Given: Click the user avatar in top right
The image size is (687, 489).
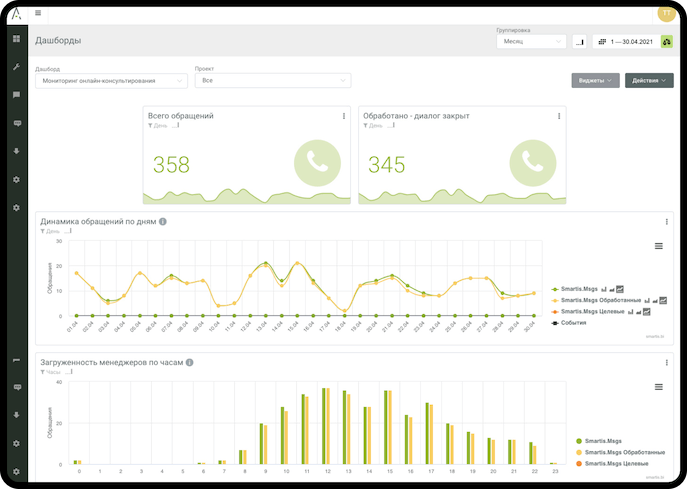Looking at the screenshot, I should click(667, 12).
